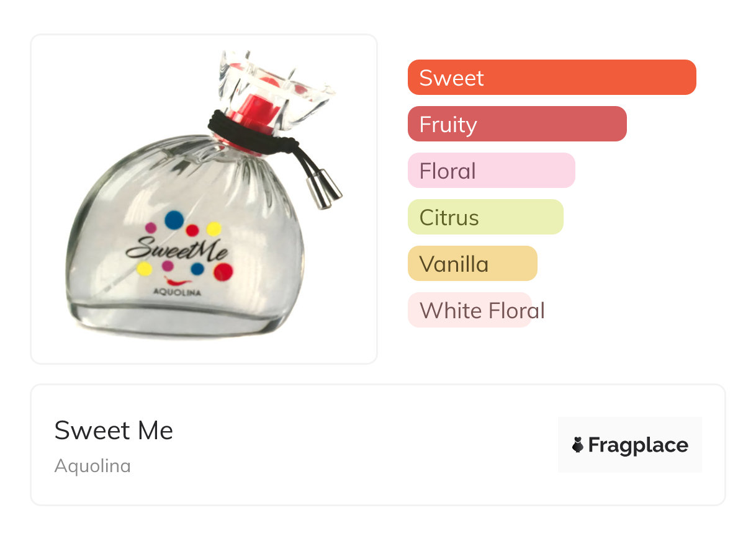Open the Aquolina brand link below title
The image size is (756, 536).
click(x=92, y=466)
